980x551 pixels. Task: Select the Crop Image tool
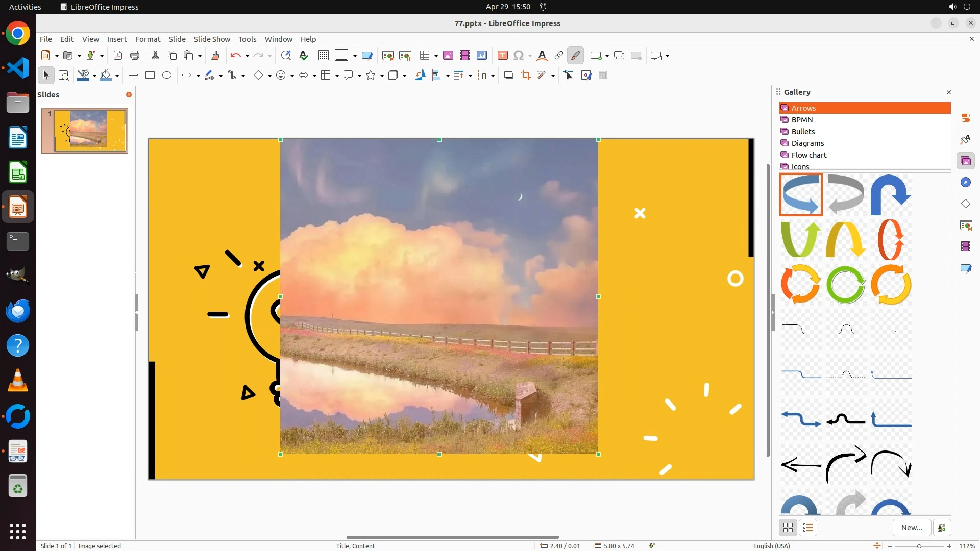526,76
